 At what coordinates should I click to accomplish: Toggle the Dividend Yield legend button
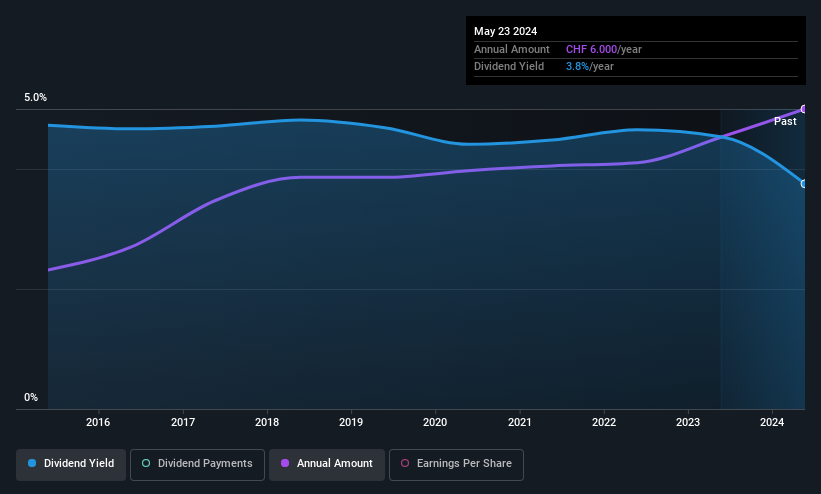71,465
